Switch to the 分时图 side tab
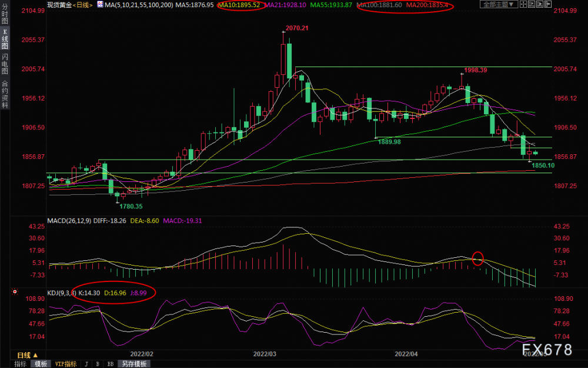Screen dimensions: 588x368 coord(5,14)
